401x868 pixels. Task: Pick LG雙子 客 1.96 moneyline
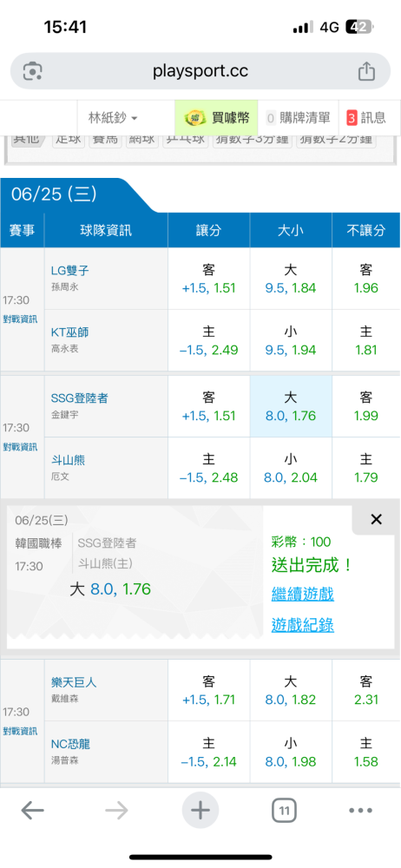tap(366, 279)
